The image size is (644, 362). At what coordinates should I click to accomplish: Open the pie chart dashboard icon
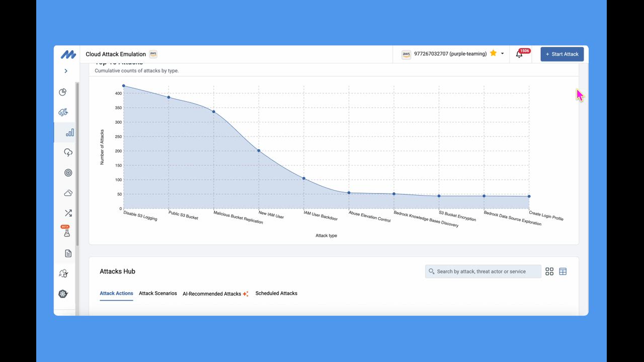[63, 92]
